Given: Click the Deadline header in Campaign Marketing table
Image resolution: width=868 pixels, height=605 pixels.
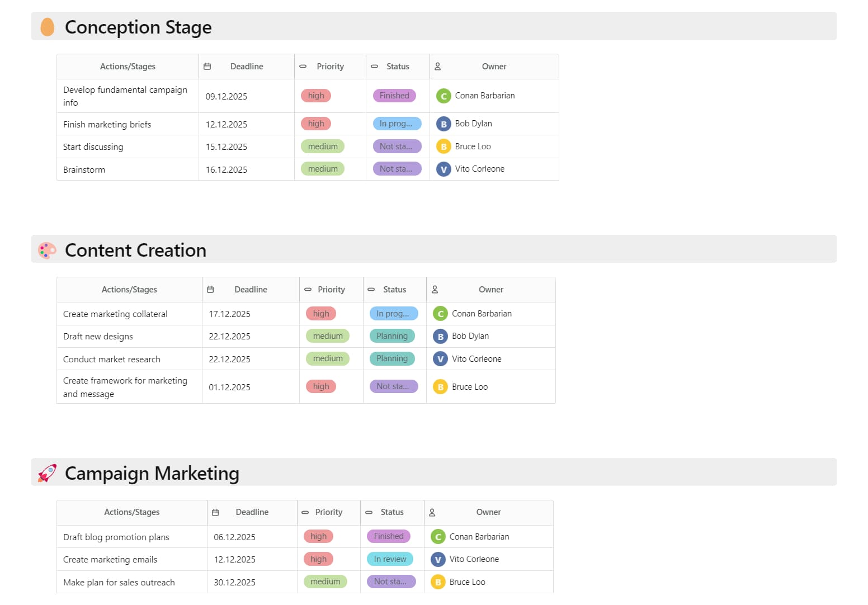Looking at the screenshot, I should (x=252, y=512).
